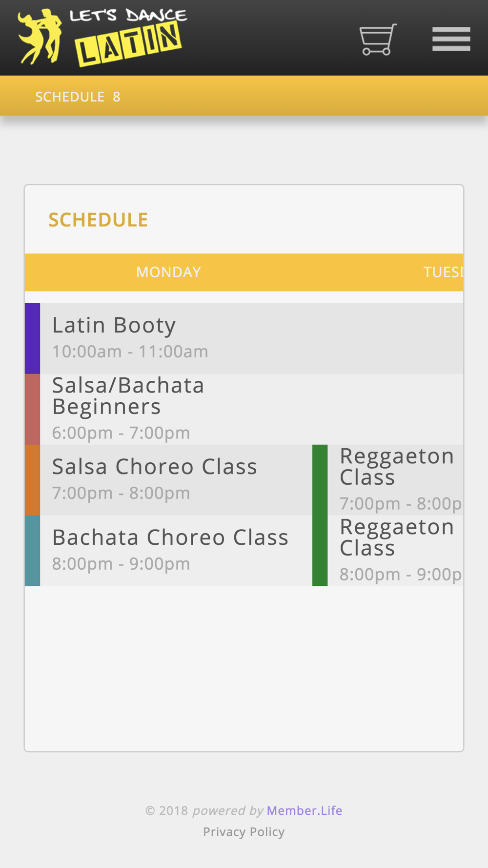Click the Let's Dance Latin logo
Image resolution: width=488 pixels, height=868 pixels.
coord(102,37)
